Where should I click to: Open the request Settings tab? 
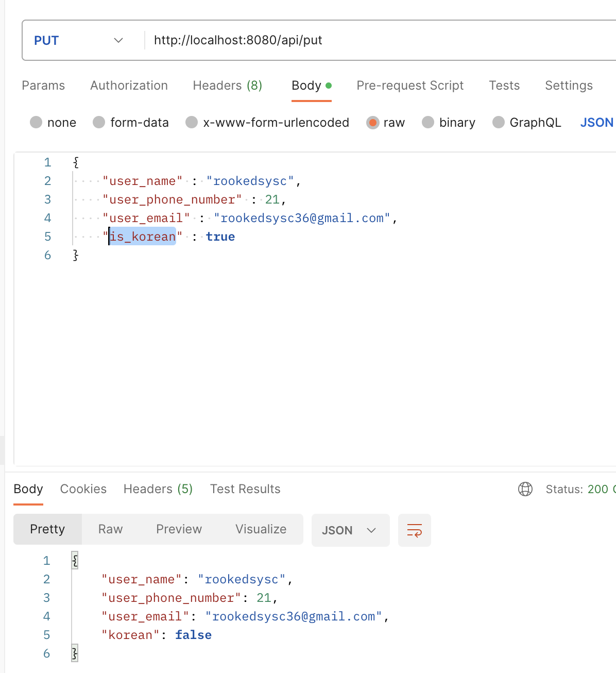click(569, 86)
